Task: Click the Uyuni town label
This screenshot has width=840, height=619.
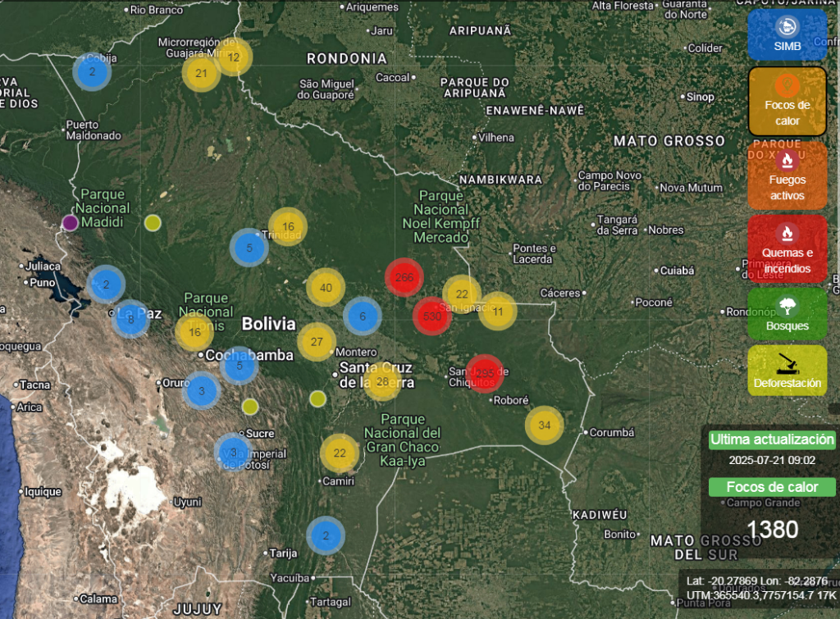Action: click(x=188, y=503)
